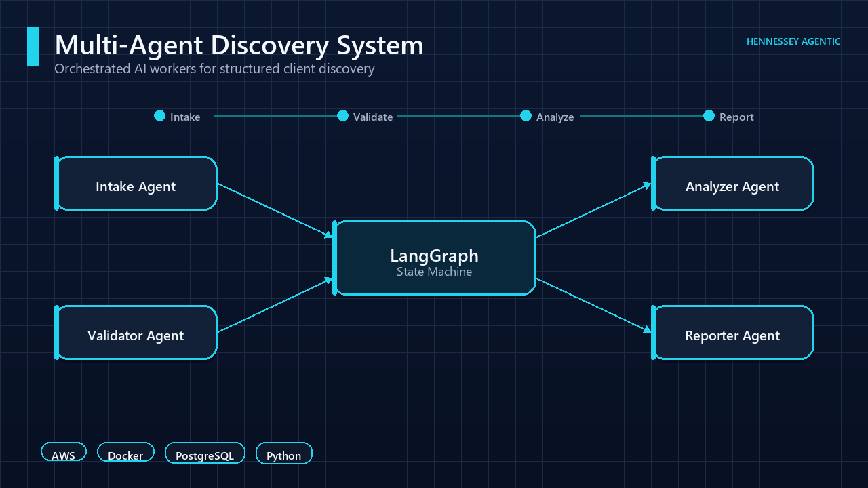868x488 pixels.
Task: Click the Validate step label
Action: 373,117
